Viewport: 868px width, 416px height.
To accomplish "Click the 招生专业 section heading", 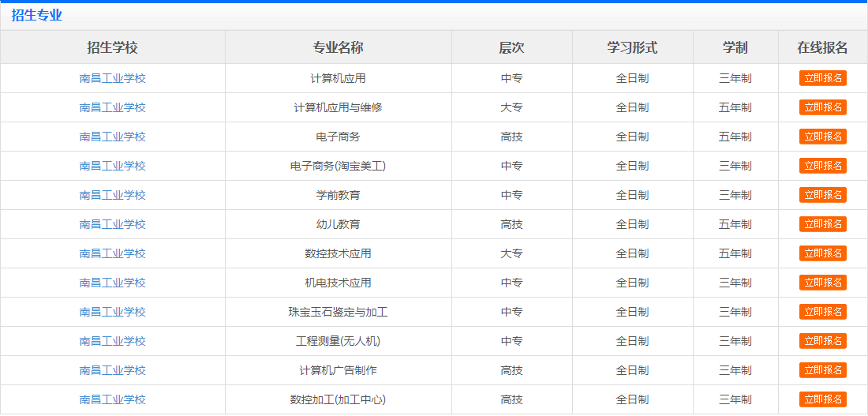I will 36,15.
